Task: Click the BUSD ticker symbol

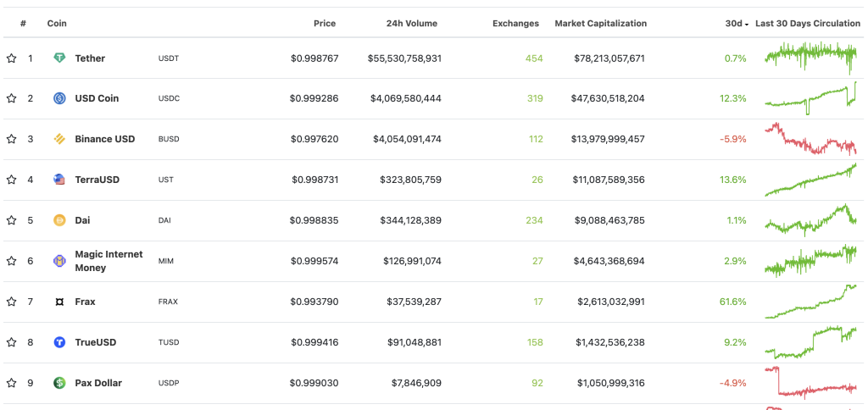Action: 169,139
